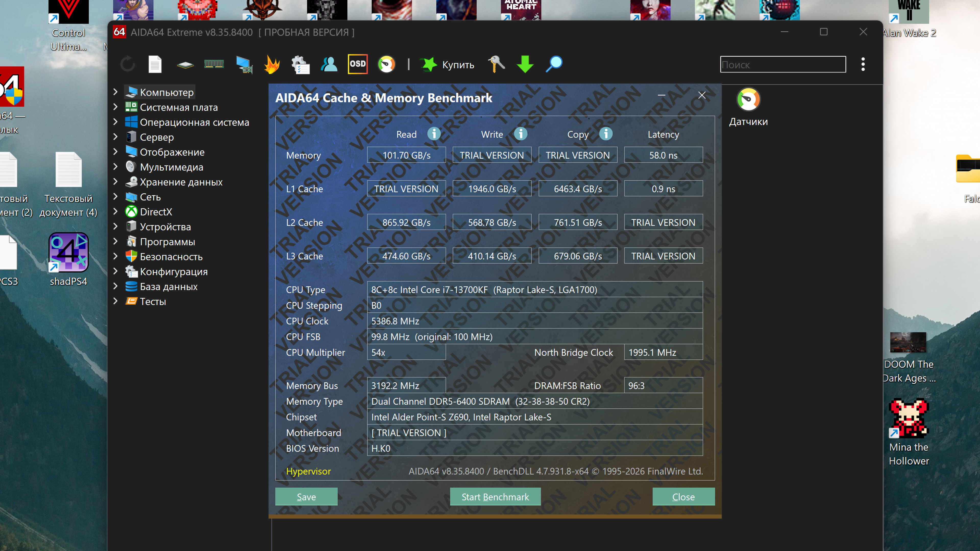
Task: Click the sensor gauge icon in toolbar
Action: point(387,64)
